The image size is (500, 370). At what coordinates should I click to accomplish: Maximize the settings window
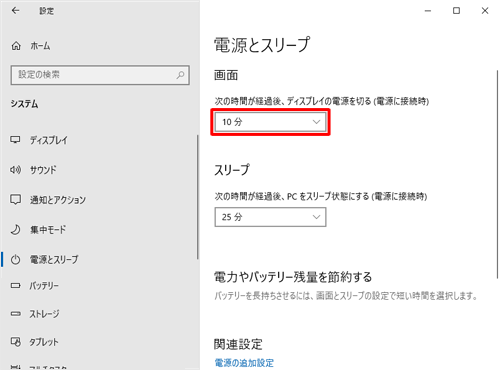(x=456, y=11)
